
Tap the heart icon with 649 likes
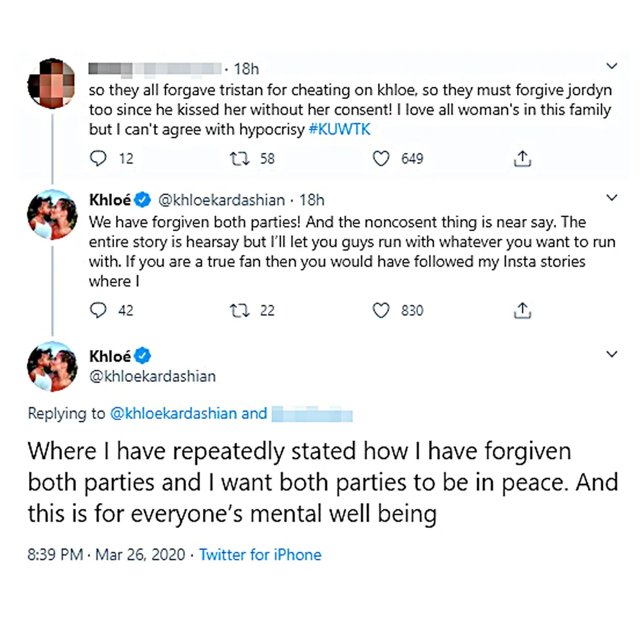click(x=381, y=158)
